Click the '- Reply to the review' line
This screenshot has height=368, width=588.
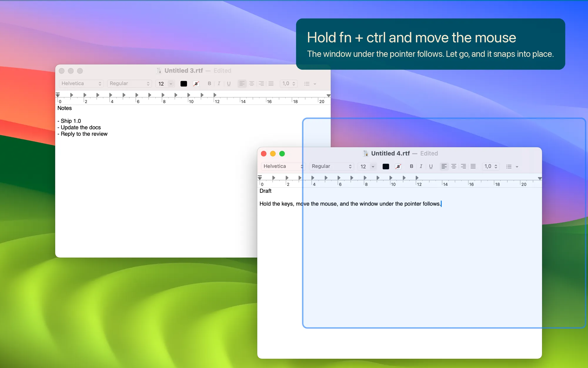click(x=83, y=134)
